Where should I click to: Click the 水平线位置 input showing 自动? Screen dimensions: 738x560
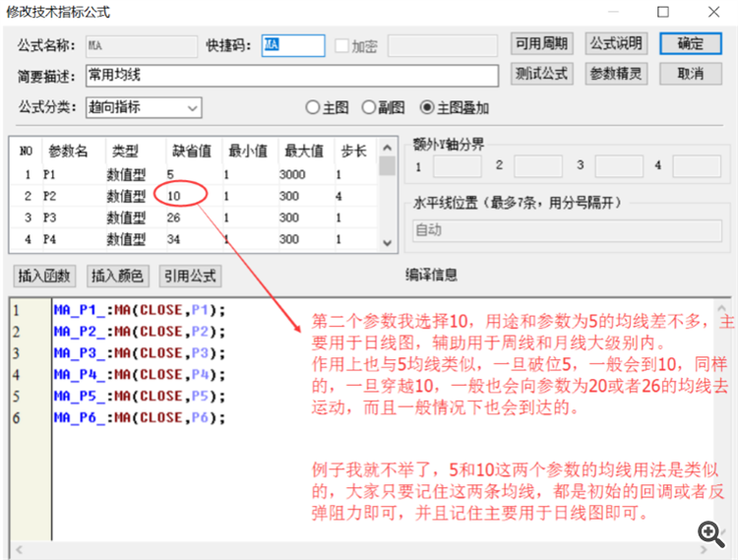point(567,230)
